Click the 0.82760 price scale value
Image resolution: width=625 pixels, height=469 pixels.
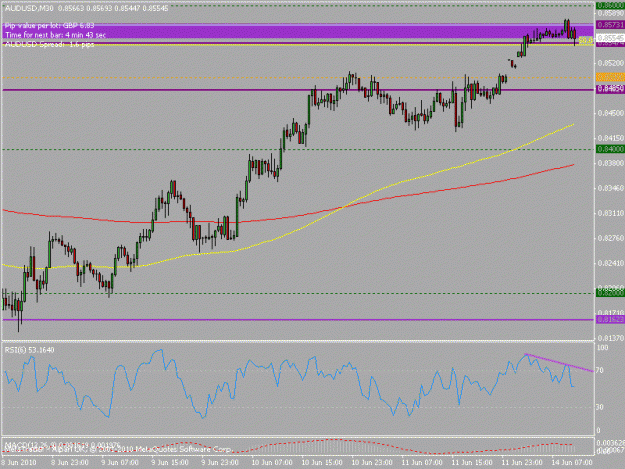[610, 238]
